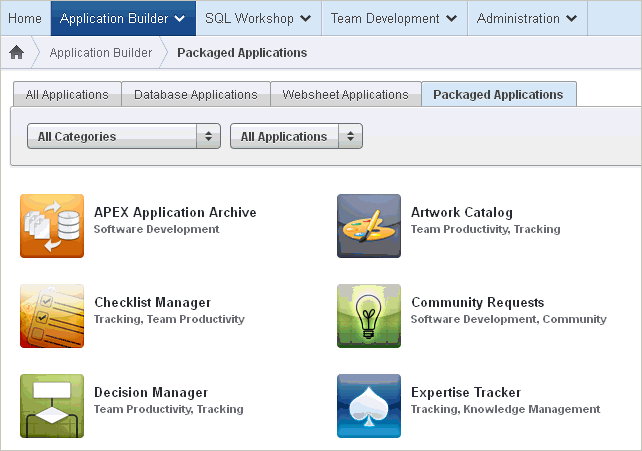
Task: Open the Community Requests lightbulb icon
Action: click(369, 316)
